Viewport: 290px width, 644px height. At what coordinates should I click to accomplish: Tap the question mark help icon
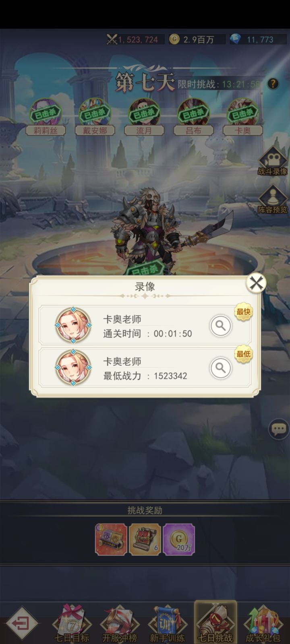[x=273, y=84]
